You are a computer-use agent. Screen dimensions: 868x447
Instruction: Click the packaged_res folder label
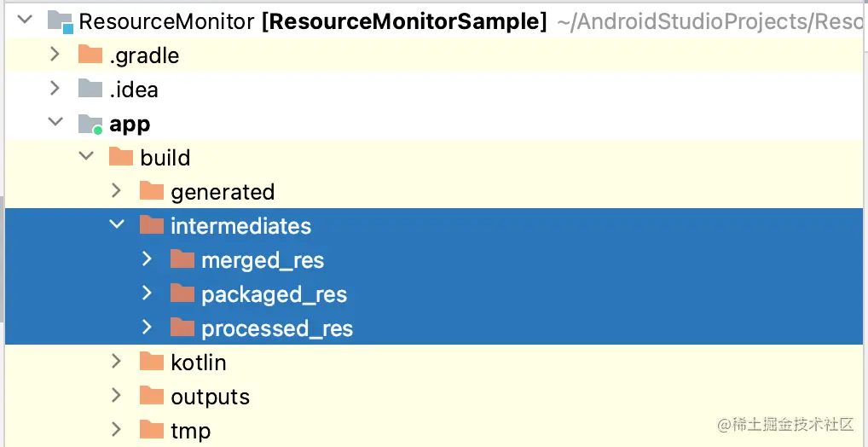point(274,294)
